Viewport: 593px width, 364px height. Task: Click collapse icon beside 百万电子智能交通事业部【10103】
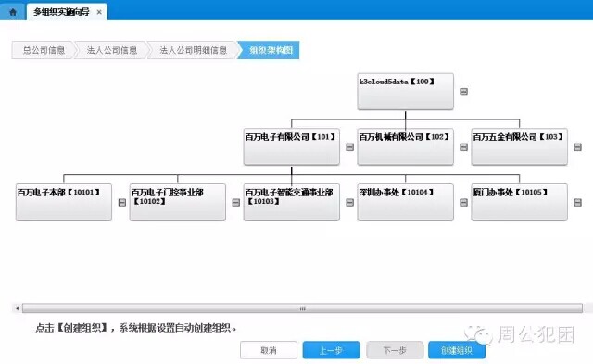click(350, 203)
